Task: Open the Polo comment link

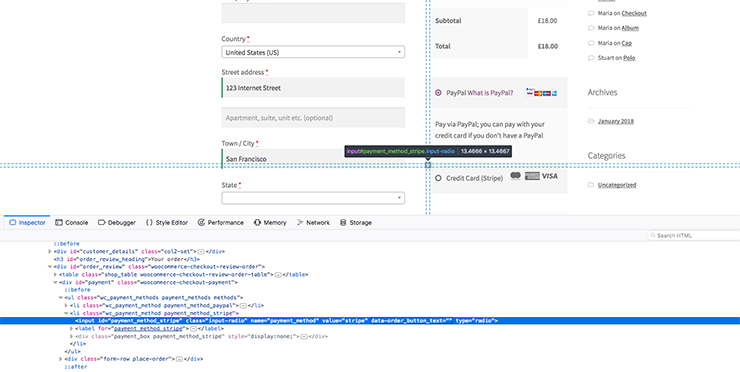Action: click(629, 58)
